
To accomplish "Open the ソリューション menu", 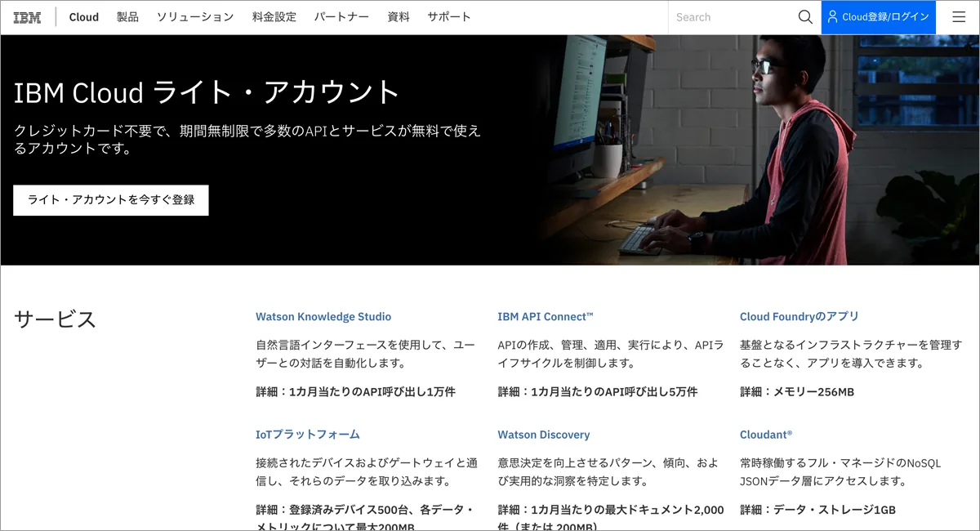I will point(195,17).
